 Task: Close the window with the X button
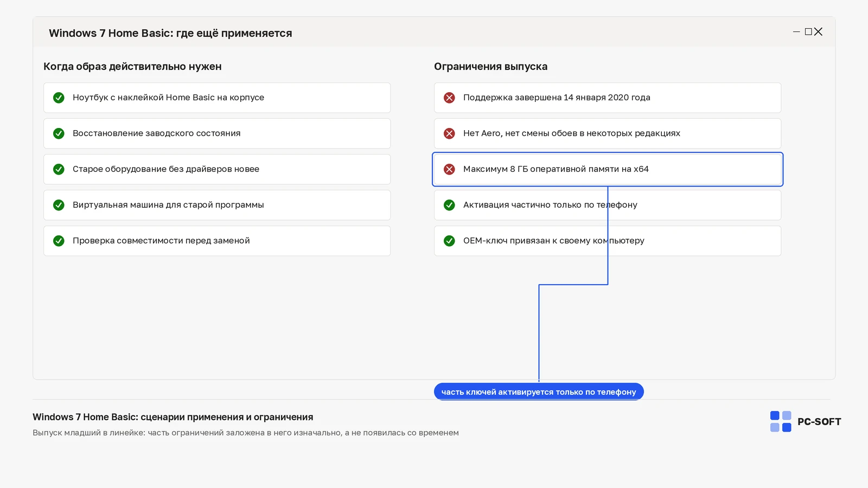click(x=819, y=32)
